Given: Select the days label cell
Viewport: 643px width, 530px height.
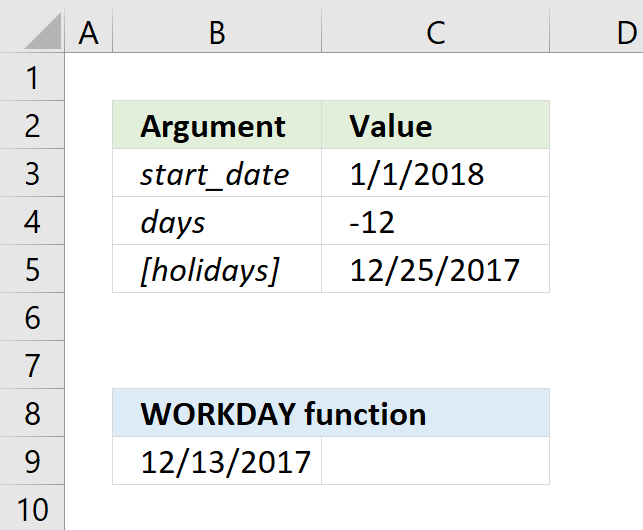Looking at the screenshot, I should click(x=217, y=221).
